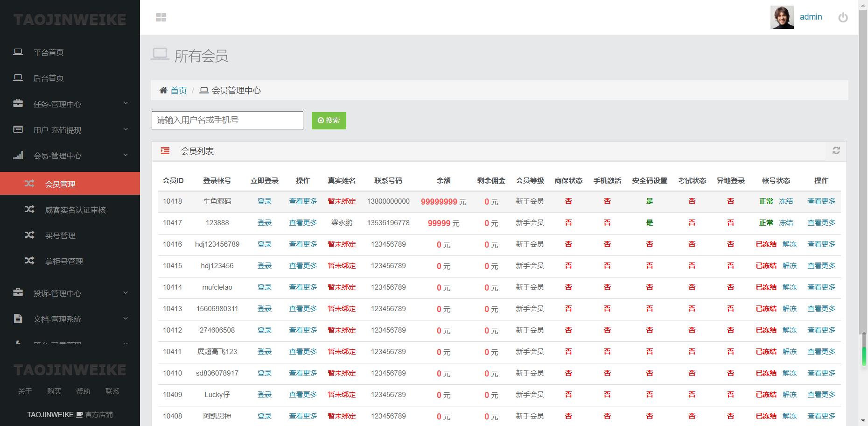This screenshot has width=868, height=426.
Task: Click 帐号状态 column header
Action: [776, 181]
